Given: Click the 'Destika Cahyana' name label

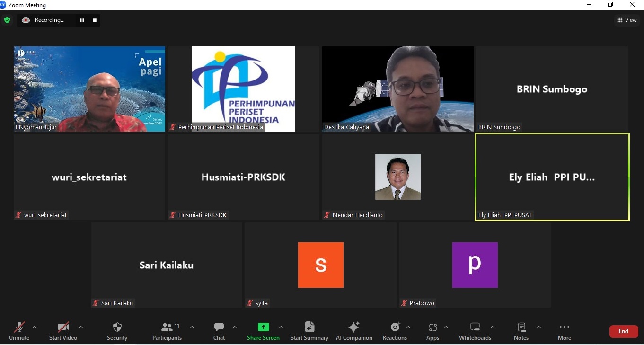Looking at the screenshot, I should [x=346, y=127].
